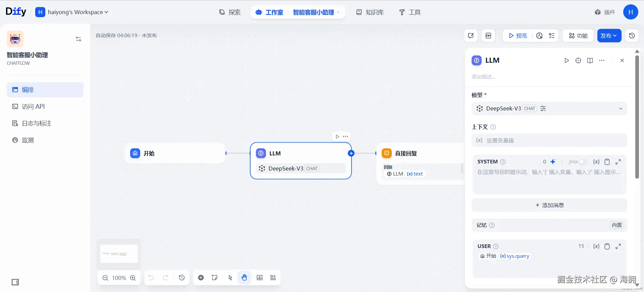
Task: Collapse the left sidebar panel
Action: (15, 282)
